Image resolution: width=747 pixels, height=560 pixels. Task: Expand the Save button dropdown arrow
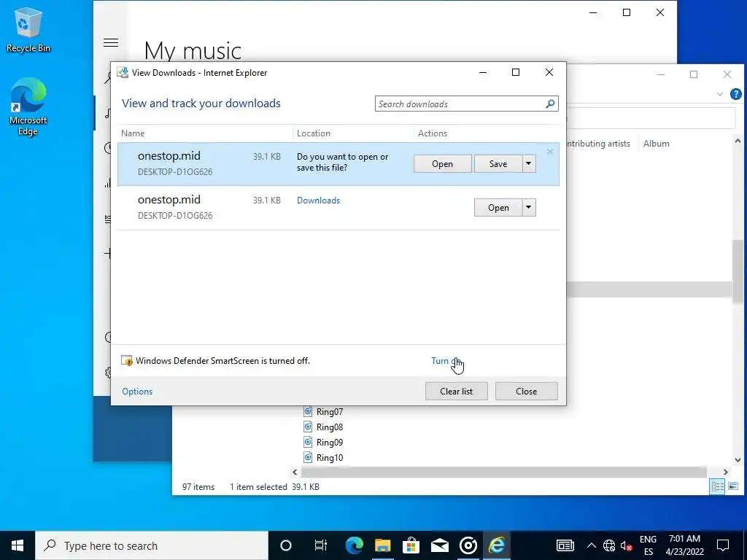click(528, 164)
